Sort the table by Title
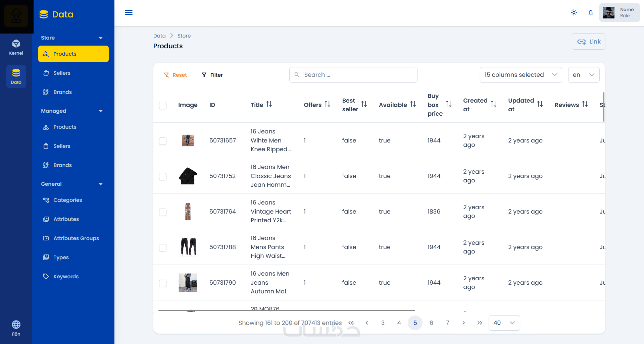The height and width of the screenshot is (344, 644). [x=269, y=104]
